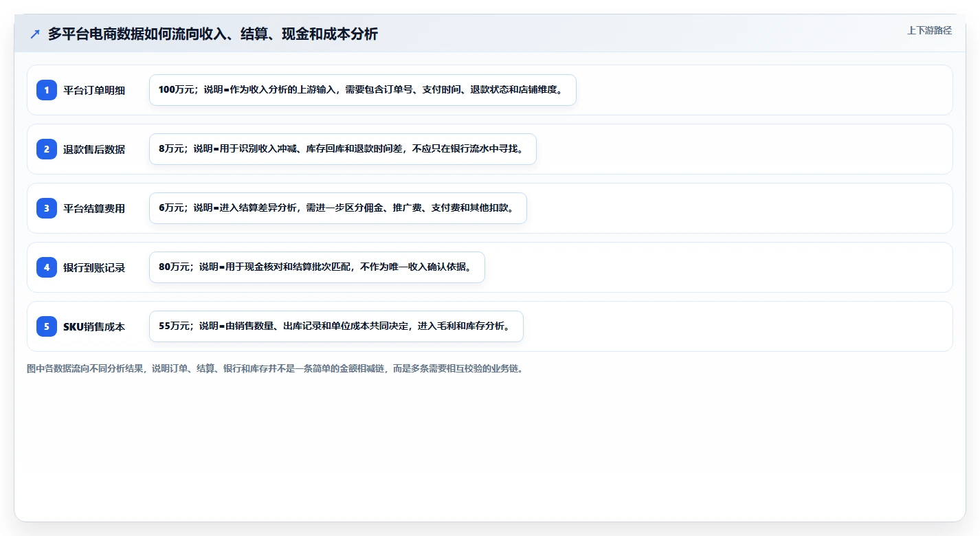980x536 pixels.
Task: Select the SKU销售成本 label
Action: [x=94, y=326]
